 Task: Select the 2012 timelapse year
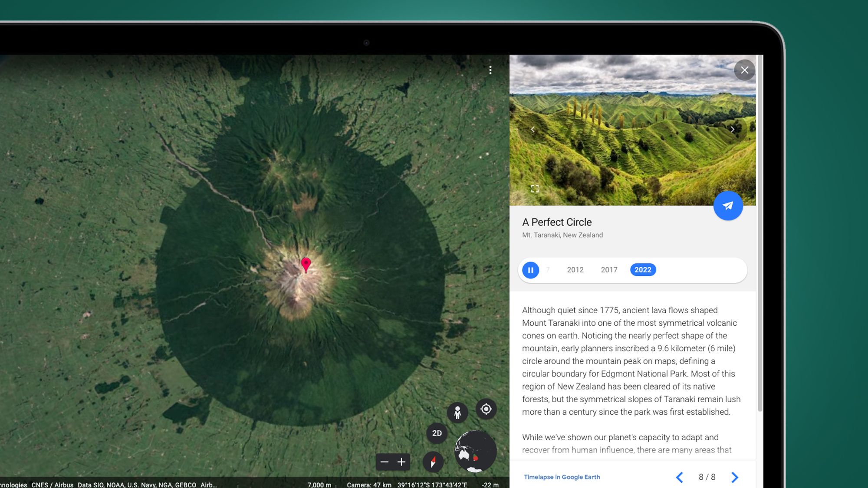(x=575, y=270)
